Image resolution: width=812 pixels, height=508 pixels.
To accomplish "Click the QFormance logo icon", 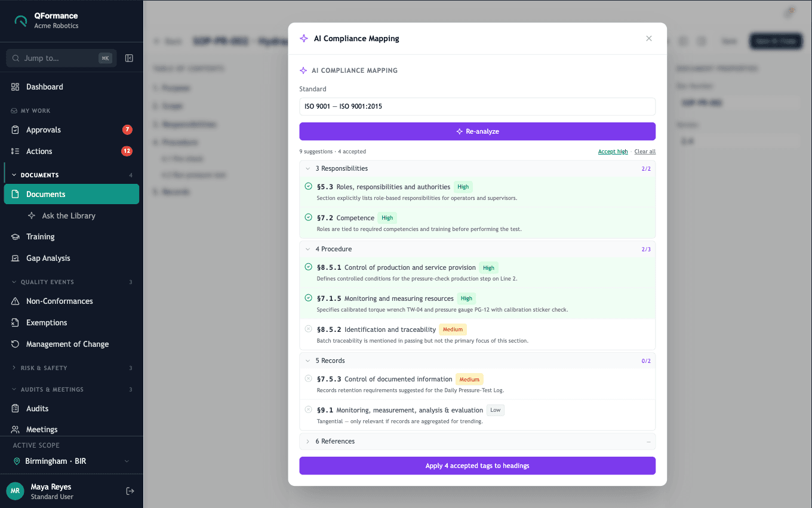I will 21,21.
